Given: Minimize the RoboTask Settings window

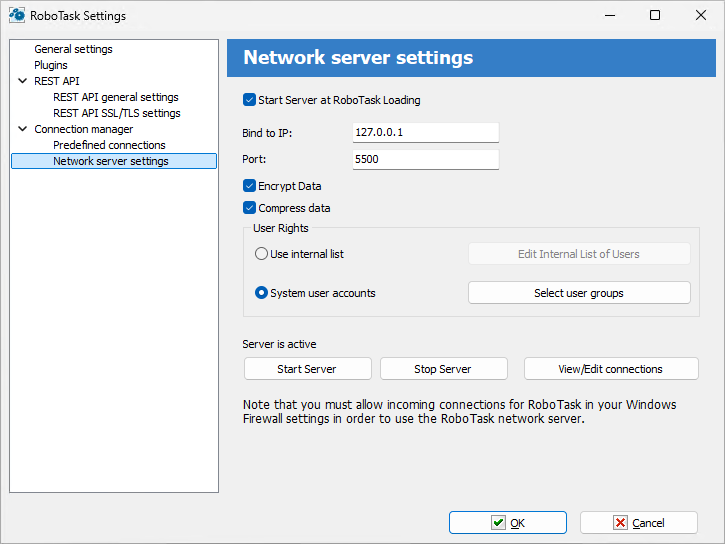Looking at the screenshot, I should point(610,15).
